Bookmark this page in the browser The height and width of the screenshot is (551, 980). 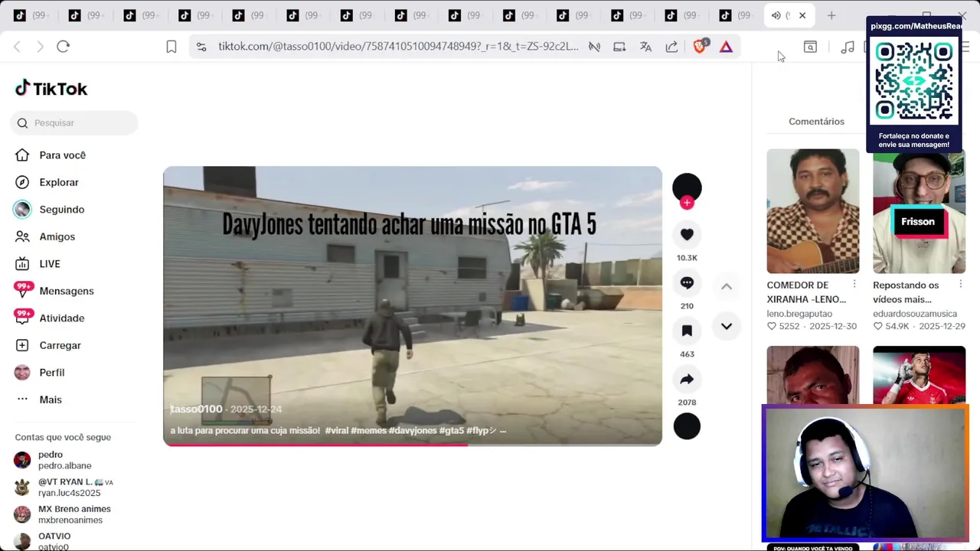171,47
